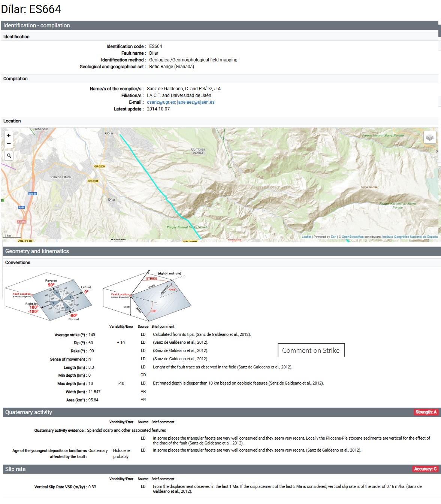Select Geological/Geomorphological field mapping method text
Viewport: 441px width, 504px height.
193,60
